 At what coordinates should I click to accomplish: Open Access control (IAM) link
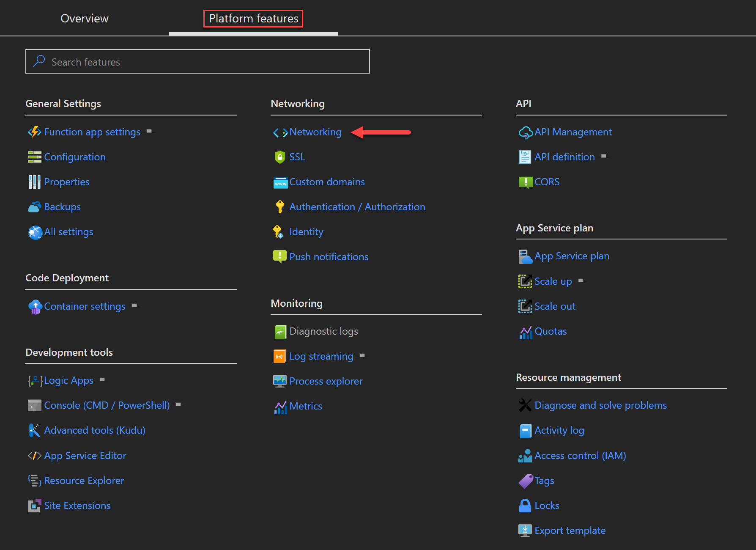(x=581, y=456)
